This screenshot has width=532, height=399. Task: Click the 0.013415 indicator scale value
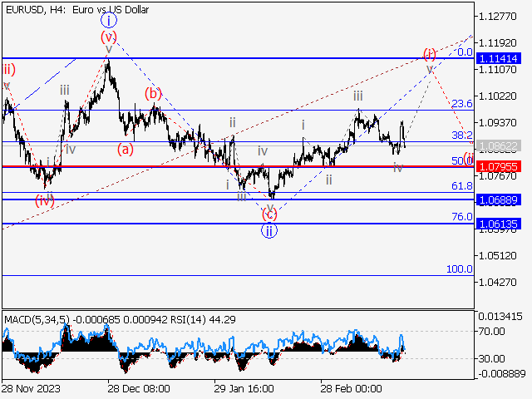[500, 317]
